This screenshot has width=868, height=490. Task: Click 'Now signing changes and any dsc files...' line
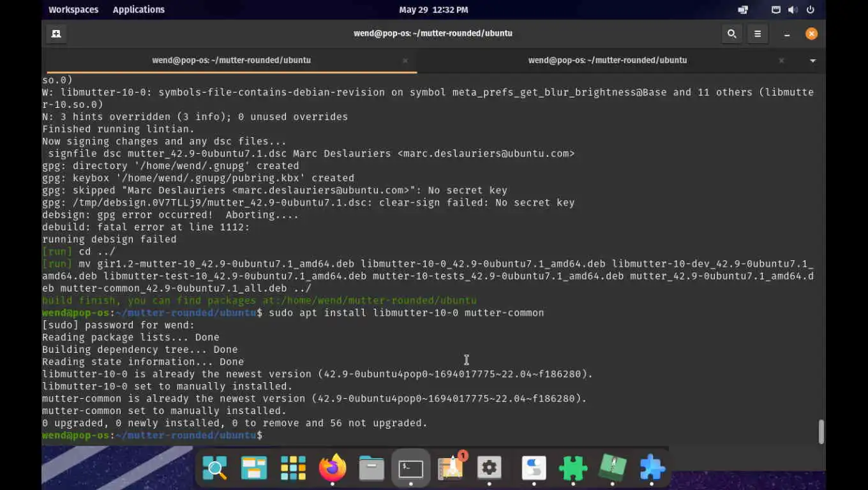coord(165,141)
